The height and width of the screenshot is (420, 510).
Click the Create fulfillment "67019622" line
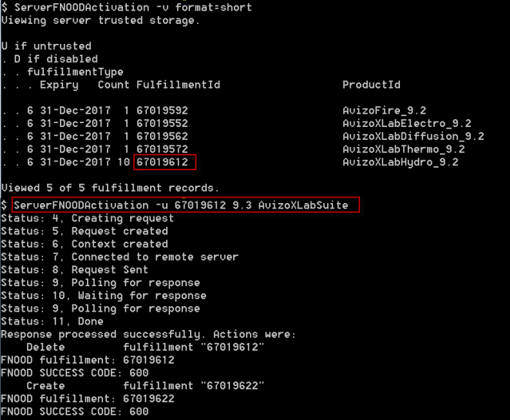click(x=145, y=386)
